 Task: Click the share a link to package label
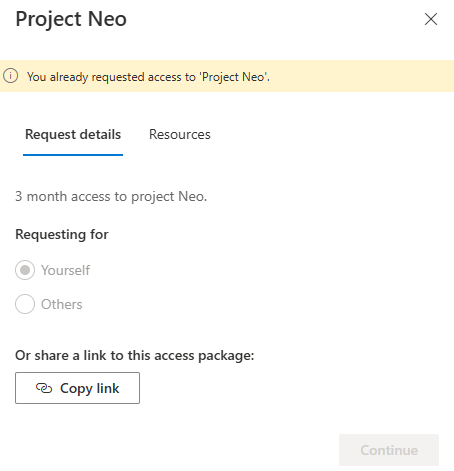[x=135, y=355]
